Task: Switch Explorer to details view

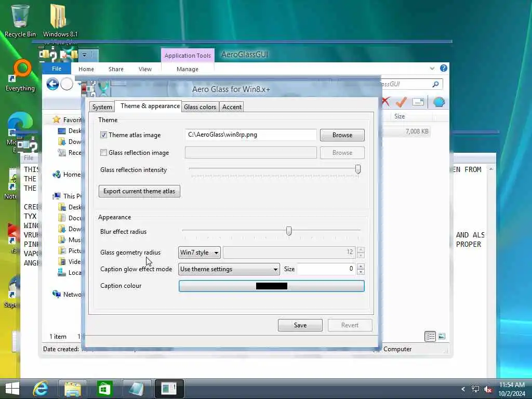Action: coord(430,336)
